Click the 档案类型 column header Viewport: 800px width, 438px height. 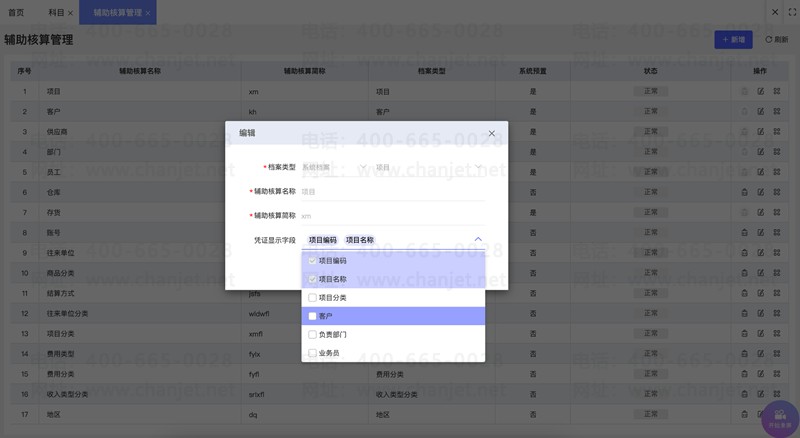coord(432,71)
